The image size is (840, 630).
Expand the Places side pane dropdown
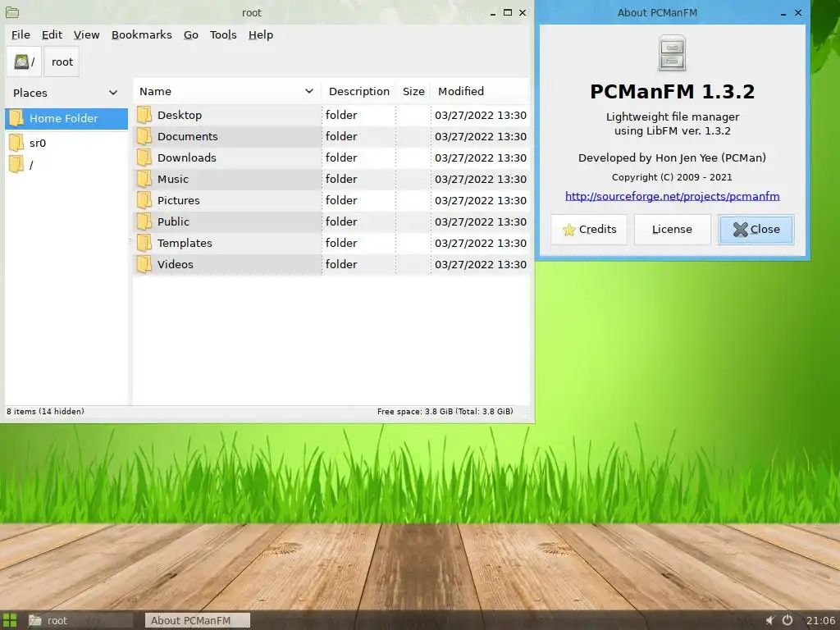(x=113, y=93)
